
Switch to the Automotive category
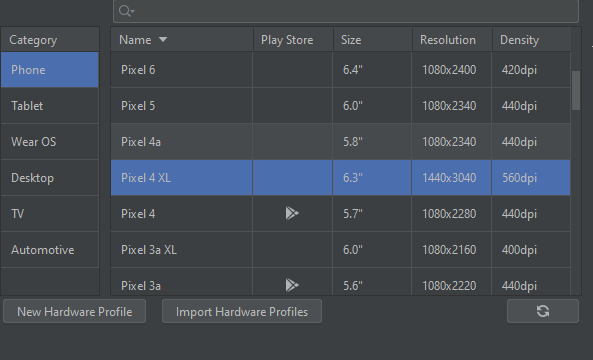point(50,250)
